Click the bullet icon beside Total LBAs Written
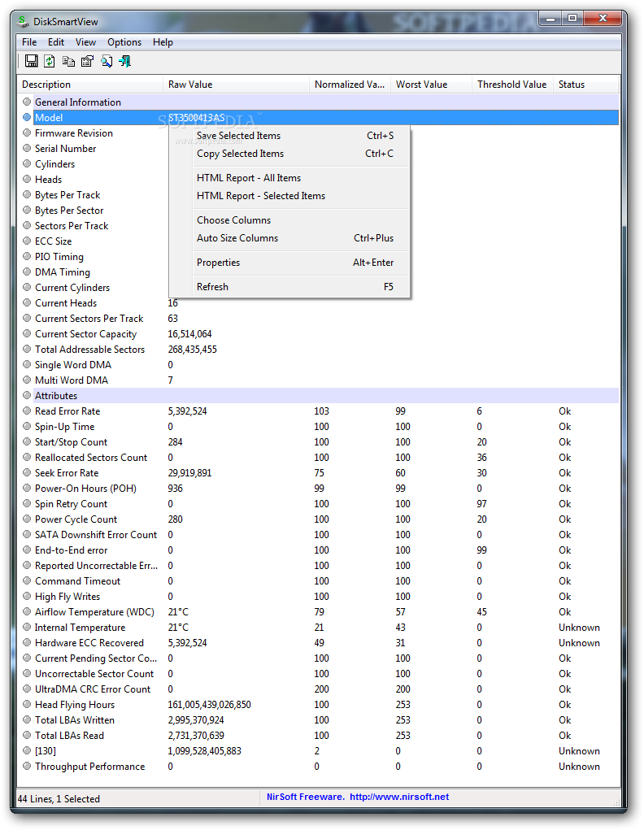This screenshot has height=830, width=644. (27, 720)
